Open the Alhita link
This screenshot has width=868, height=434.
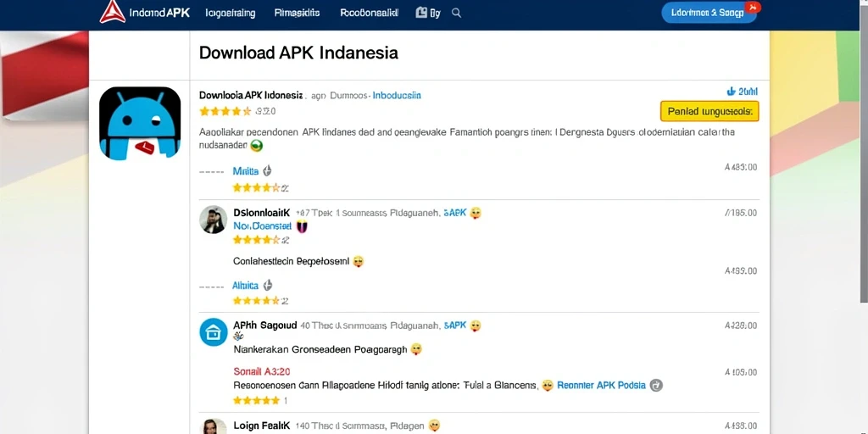[x=245, y=286]
